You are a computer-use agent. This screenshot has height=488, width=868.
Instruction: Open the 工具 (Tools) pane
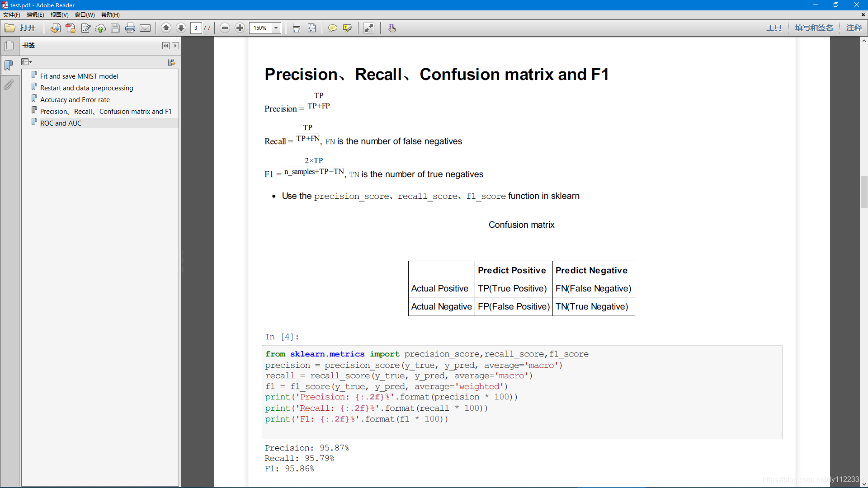[774, 28]
